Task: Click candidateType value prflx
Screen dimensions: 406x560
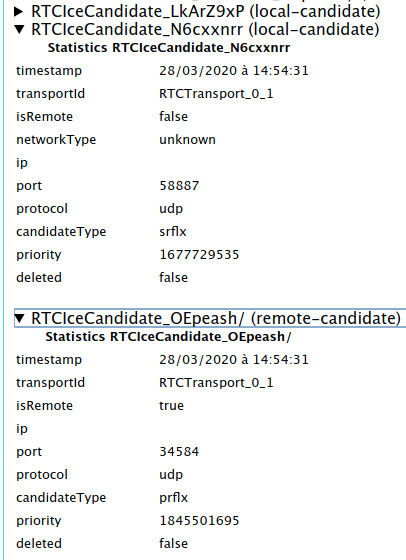Action: [x=174, y=498]
